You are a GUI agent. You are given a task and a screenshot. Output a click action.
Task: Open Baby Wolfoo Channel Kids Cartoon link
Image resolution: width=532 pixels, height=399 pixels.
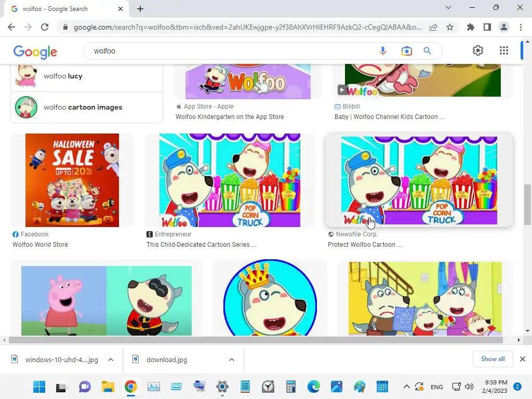[x=390, y=117]
